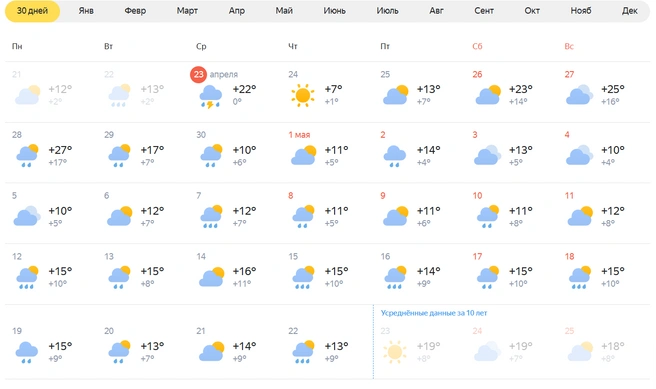Click the highlighted 23 date circle
The height and width of the screenshot is (389, 656).
[x=198, y=74]
